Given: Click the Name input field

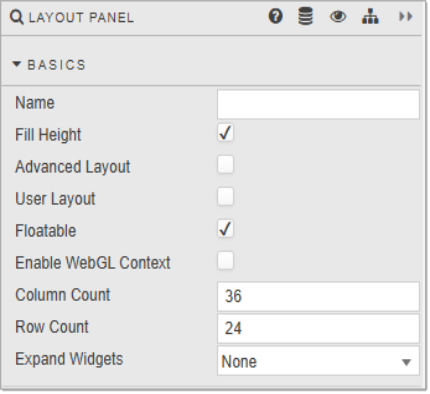Looking at the screenshot, I should (x=318, y=104).
